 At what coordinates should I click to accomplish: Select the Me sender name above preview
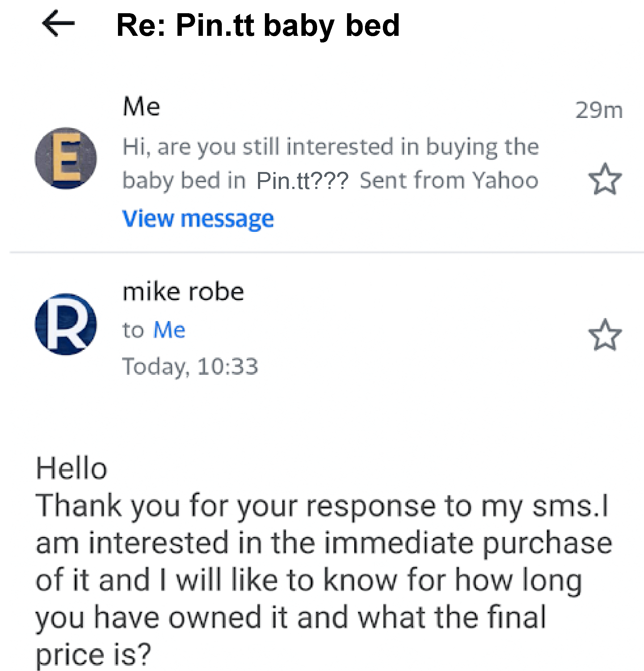click(x=142, y=107)
